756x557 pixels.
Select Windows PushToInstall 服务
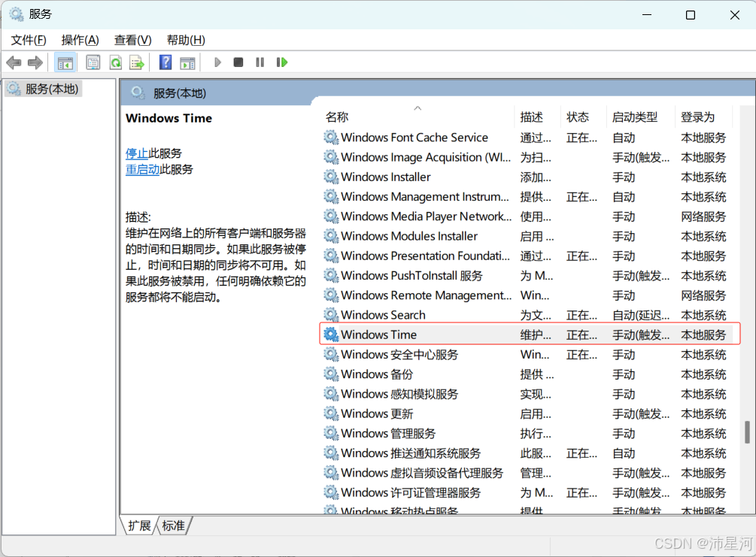pyautogui.click(x=528, y=276)
